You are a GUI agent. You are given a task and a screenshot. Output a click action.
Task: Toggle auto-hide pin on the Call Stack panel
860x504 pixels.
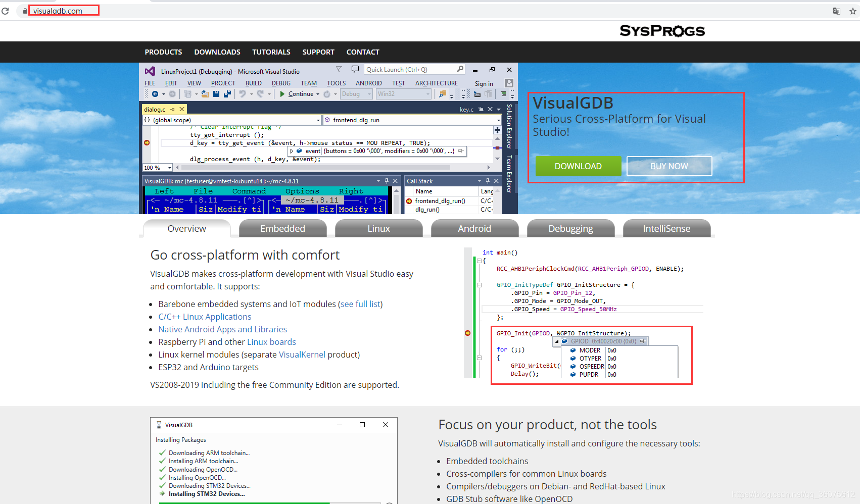tap(487, 180)
